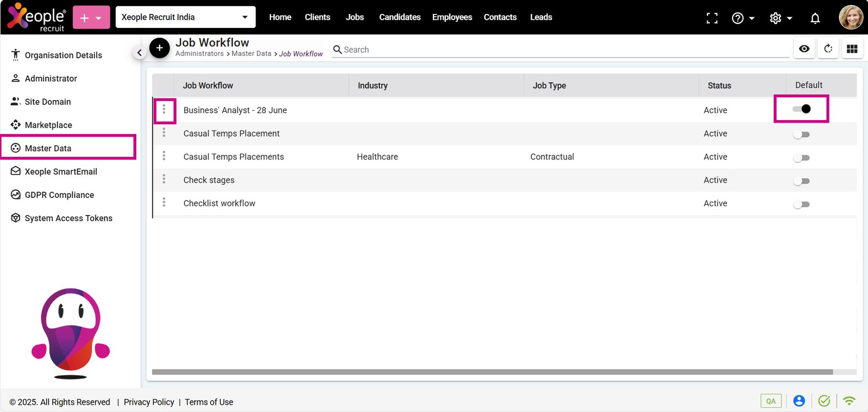Click the Search input field
The image size is (868, 412).
click(561, 50)
